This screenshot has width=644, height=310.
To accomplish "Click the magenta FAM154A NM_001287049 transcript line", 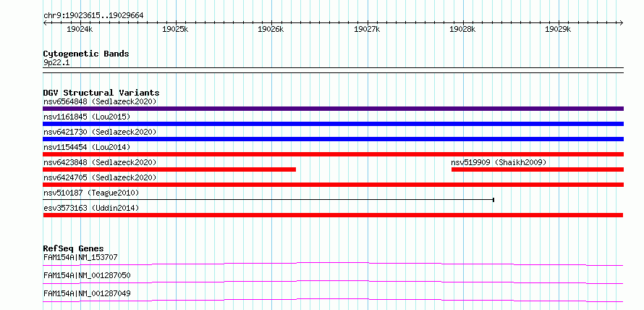I will pos(333,300).
